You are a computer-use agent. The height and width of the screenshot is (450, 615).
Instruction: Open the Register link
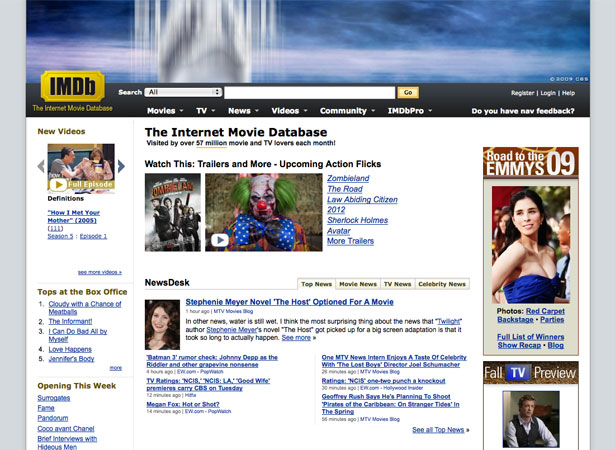coord(522,93)
